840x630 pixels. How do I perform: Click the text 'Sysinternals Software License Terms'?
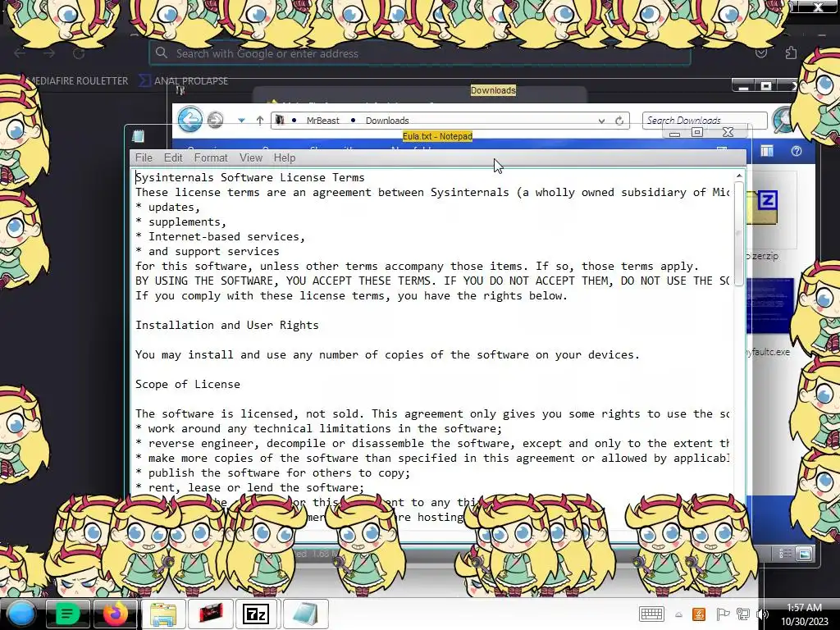click(x=249, y=177)
